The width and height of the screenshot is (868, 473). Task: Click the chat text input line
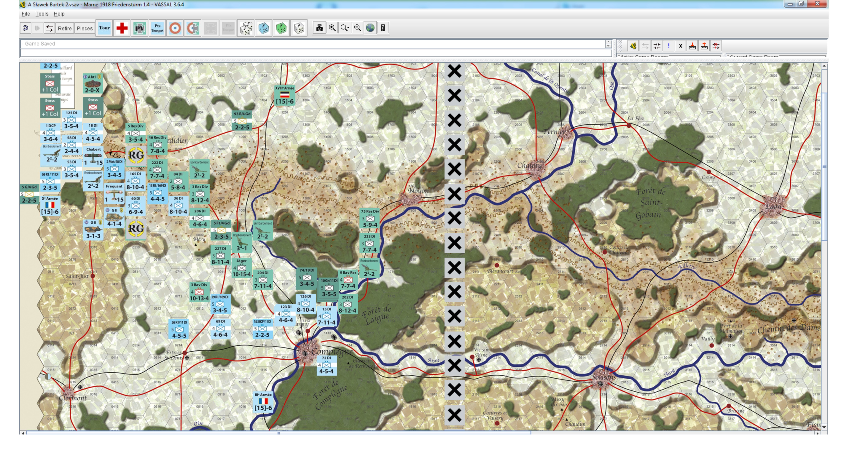[316, 53]
